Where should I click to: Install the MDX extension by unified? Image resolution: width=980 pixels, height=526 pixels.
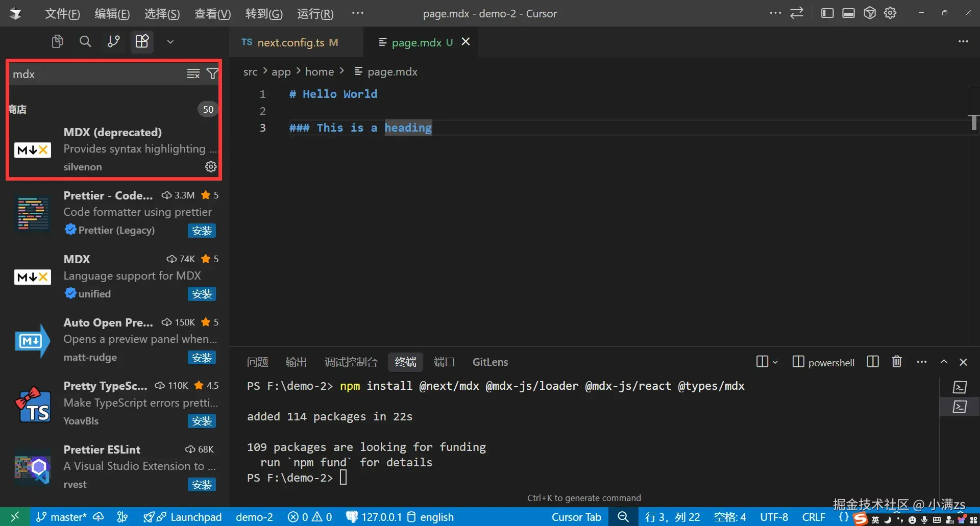pyautogui.click(x=202, y=294)
